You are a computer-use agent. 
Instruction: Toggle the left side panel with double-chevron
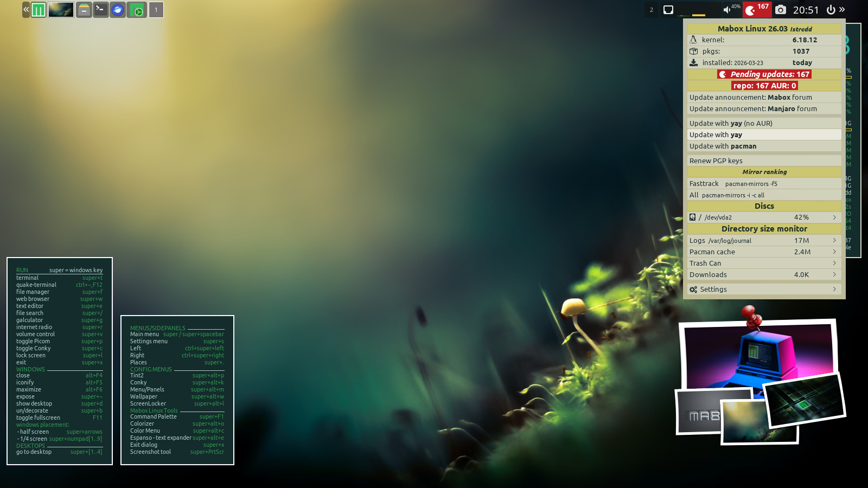click(x=25, y=10)
